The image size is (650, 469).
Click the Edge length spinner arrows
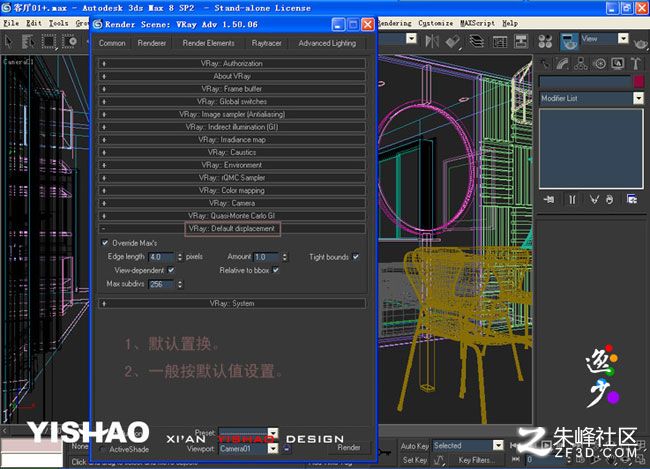(179, 257)
